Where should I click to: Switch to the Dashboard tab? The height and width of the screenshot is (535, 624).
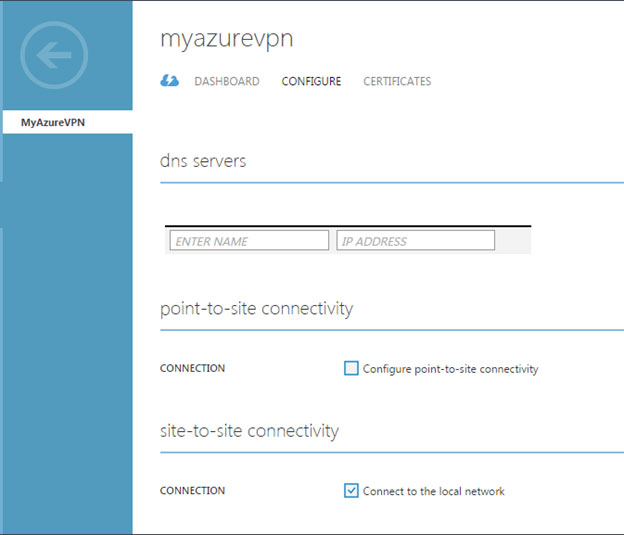coord(227,81)
